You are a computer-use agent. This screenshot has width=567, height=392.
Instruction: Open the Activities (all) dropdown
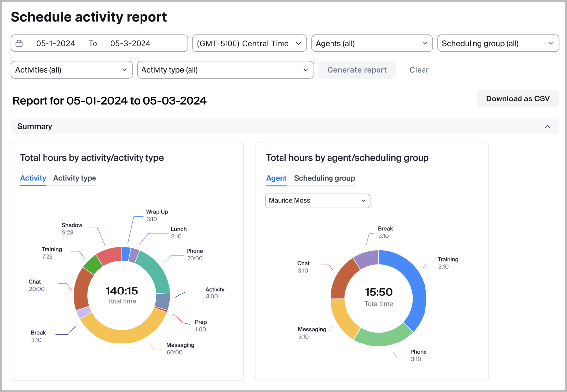pyautogui.click(x=71, y=70)
